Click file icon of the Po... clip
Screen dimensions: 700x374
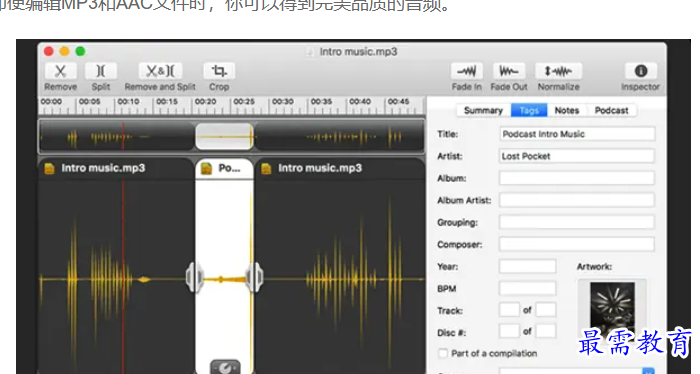pyautogui.click(x=206, y=168)
